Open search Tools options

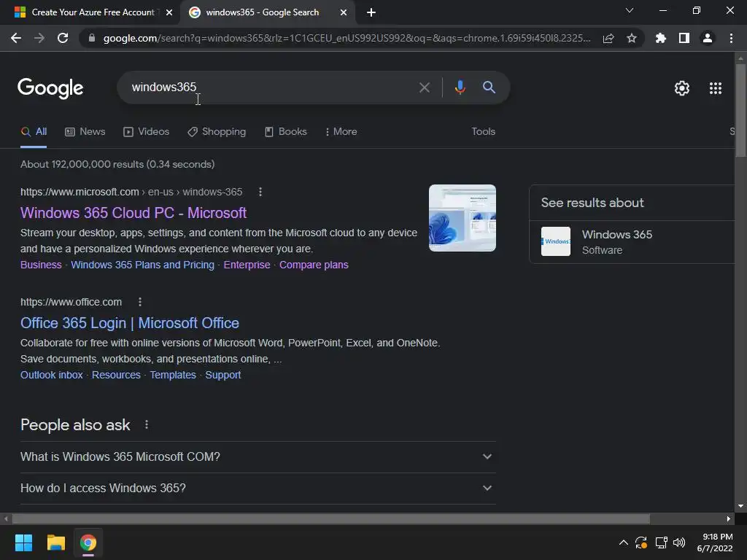(x=483, y=132)
